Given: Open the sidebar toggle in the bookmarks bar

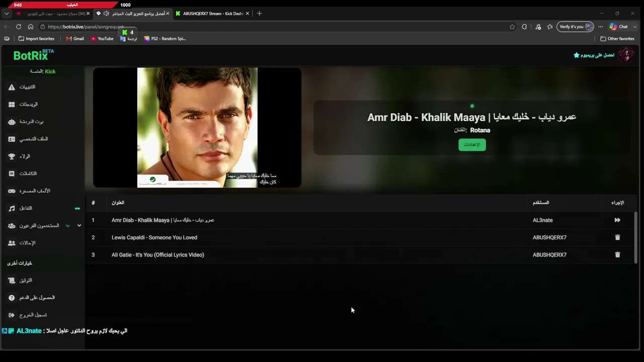Looking at the screenshot, I should pos(7,39).
